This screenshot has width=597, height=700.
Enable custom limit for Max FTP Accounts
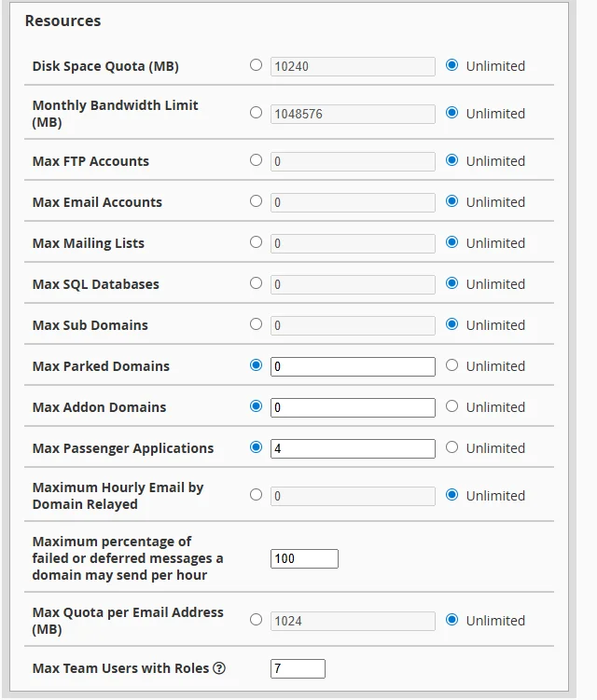click(x=257, y=160)
